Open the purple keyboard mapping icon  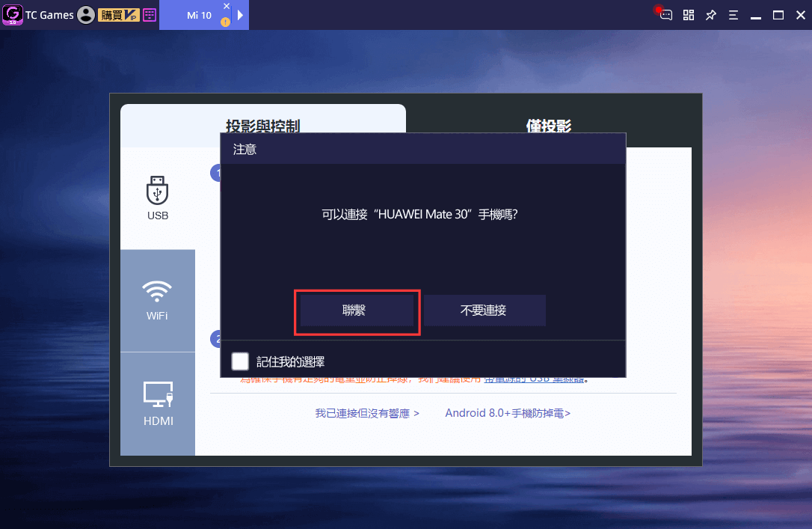[x=150, y=15]
